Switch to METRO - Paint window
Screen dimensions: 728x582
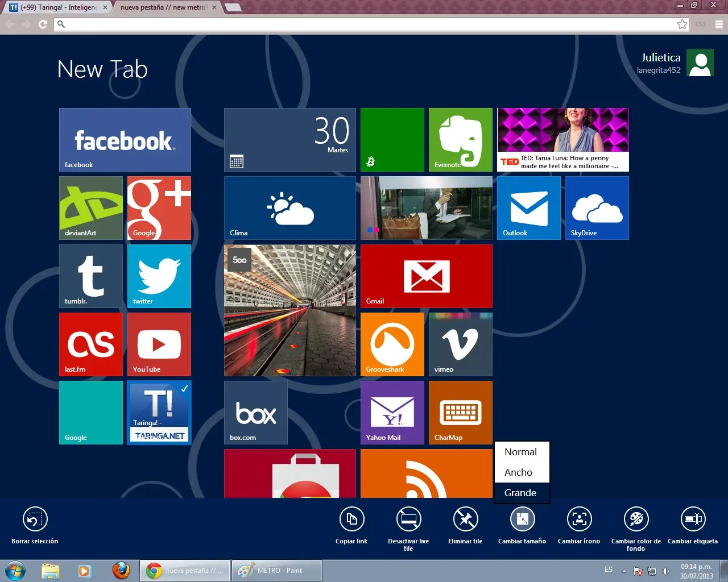(278, 571)
